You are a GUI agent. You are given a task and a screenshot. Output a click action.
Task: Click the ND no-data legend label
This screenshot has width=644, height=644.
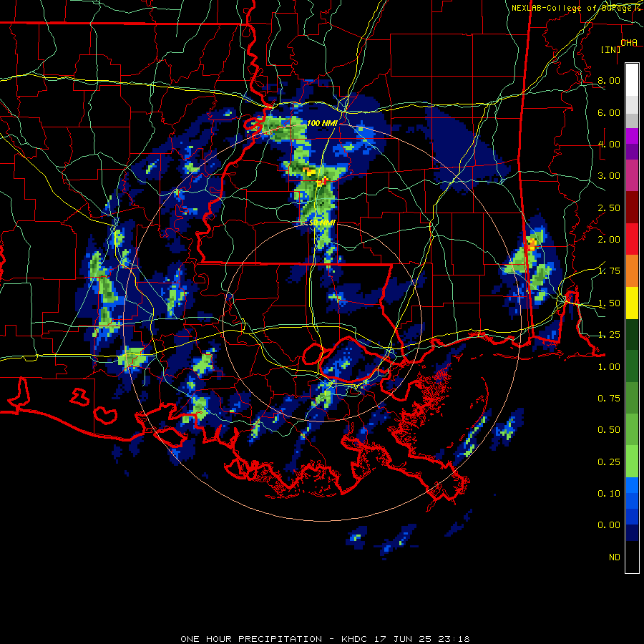[x=615, y=557]
